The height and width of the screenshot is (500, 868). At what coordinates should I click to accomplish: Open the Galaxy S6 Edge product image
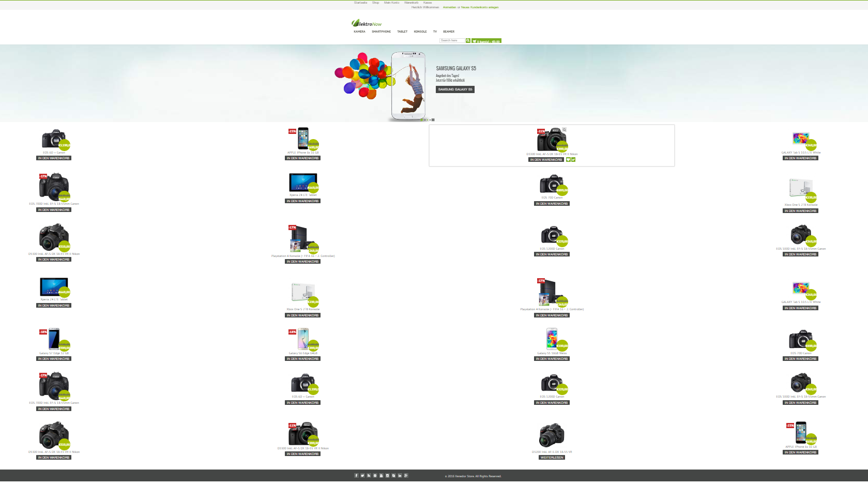tap(303, 339)
